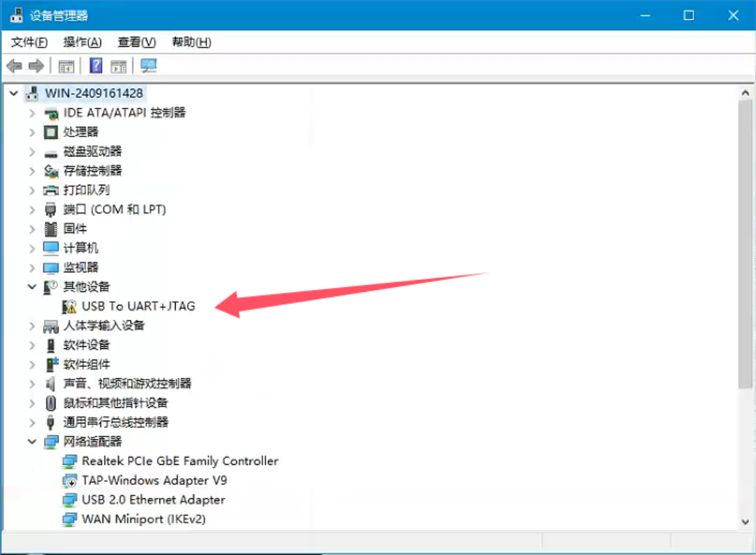Screen dimensions: 756x555
Task: Click the show/hide console tree toolbar icon
Action: 66,66
